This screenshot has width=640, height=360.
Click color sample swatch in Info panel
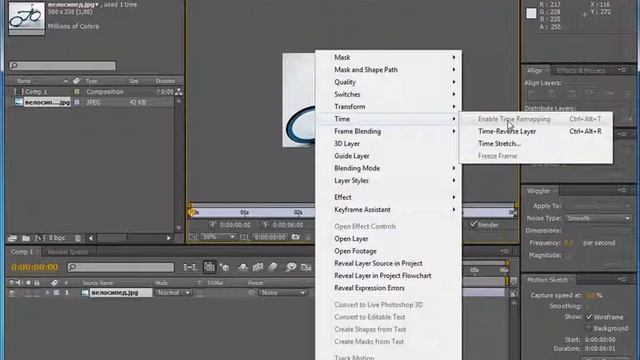pyautogui.click(x=531, y=13)
